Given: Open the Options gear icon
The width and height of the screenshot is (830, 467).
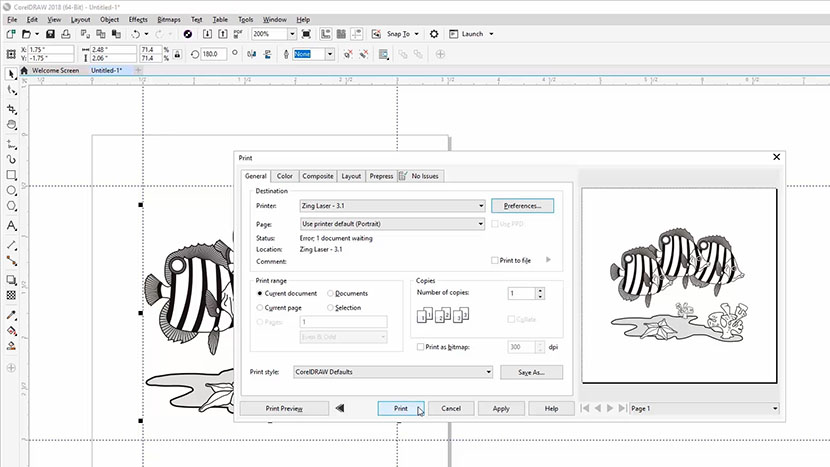Looking at the screenshot, I should 434,34.
